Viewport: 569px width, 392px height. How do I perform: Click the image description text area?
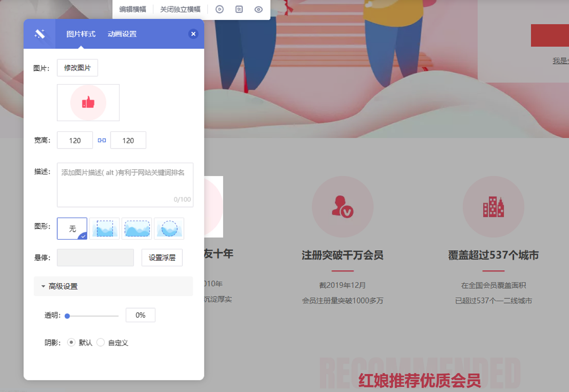(125, 185)
